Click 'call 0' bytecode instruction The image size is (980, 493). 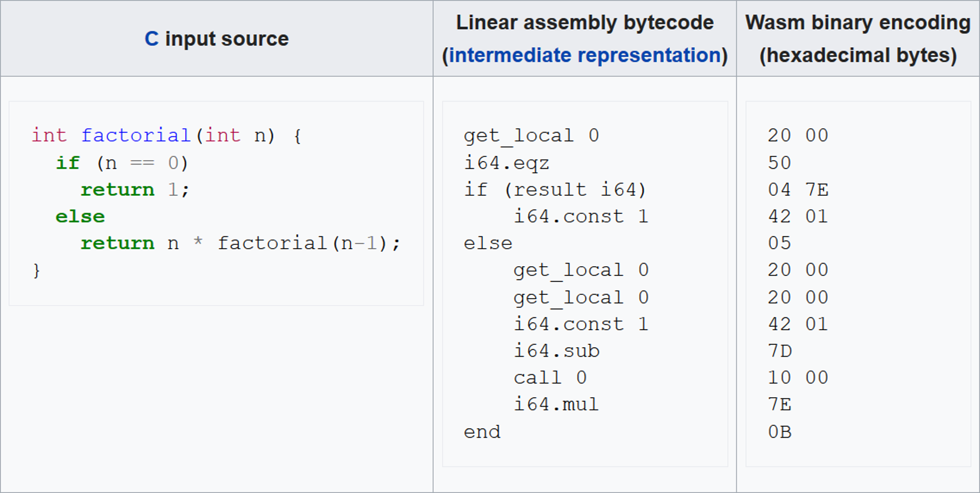pyautogui.click(x=550, y=377)
